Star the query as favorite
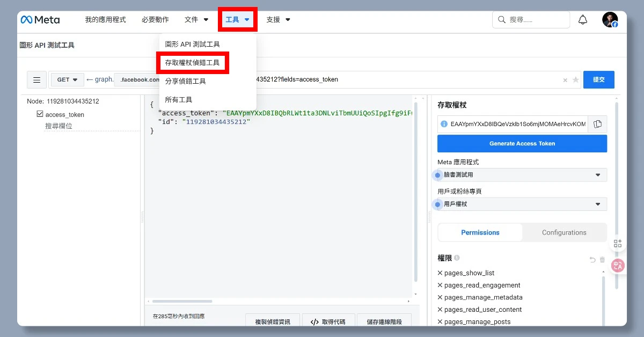644x337 pixels. pos(576,80)
